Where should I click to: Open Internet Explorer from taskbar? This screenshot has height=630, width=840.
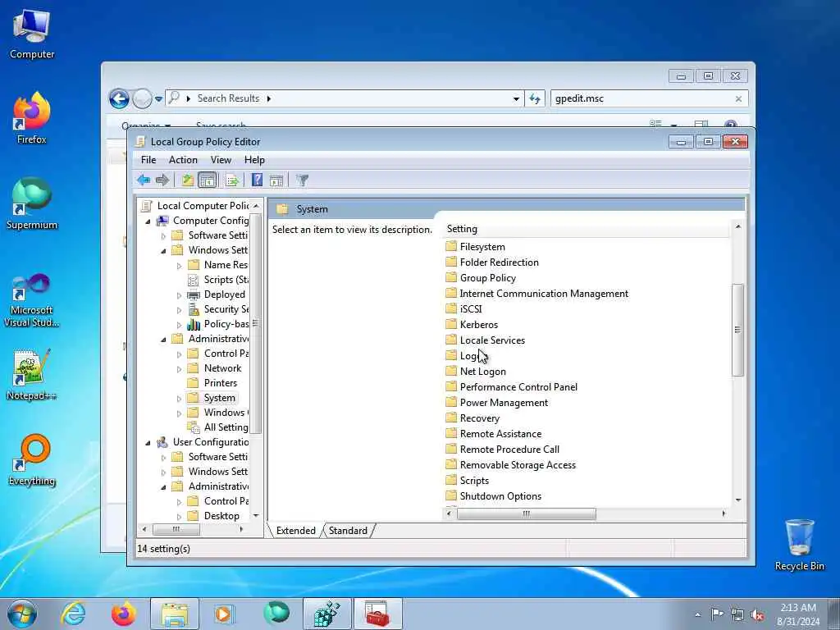[73, 614]
